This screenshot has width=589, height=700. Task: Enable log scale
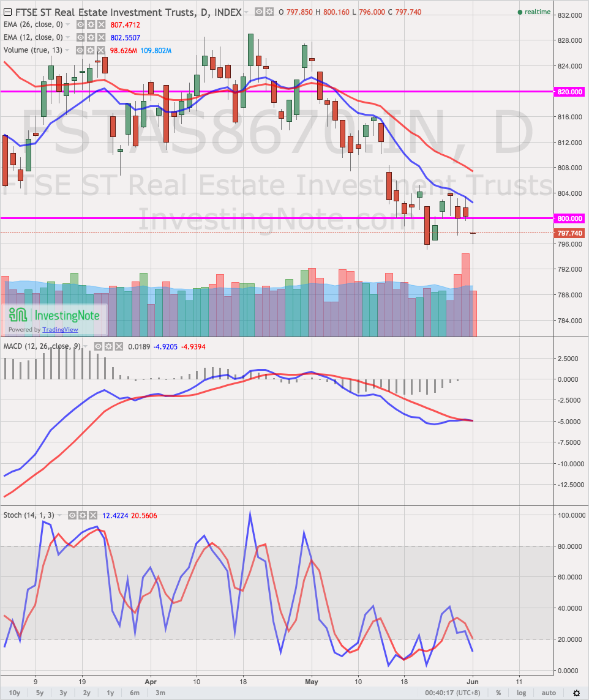521,693
